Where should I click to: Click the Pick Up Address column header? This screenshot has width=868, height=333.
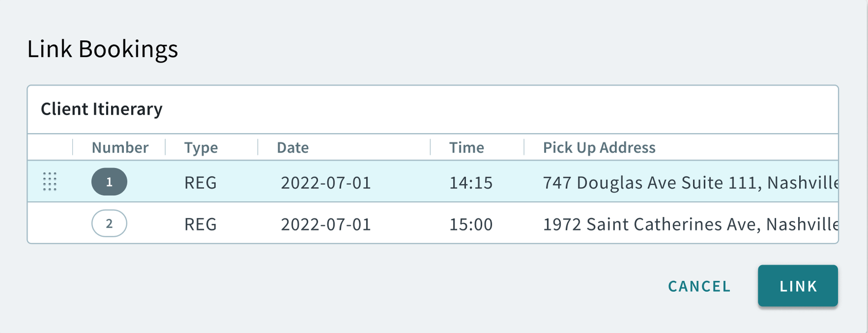click(x=599, y=147)
